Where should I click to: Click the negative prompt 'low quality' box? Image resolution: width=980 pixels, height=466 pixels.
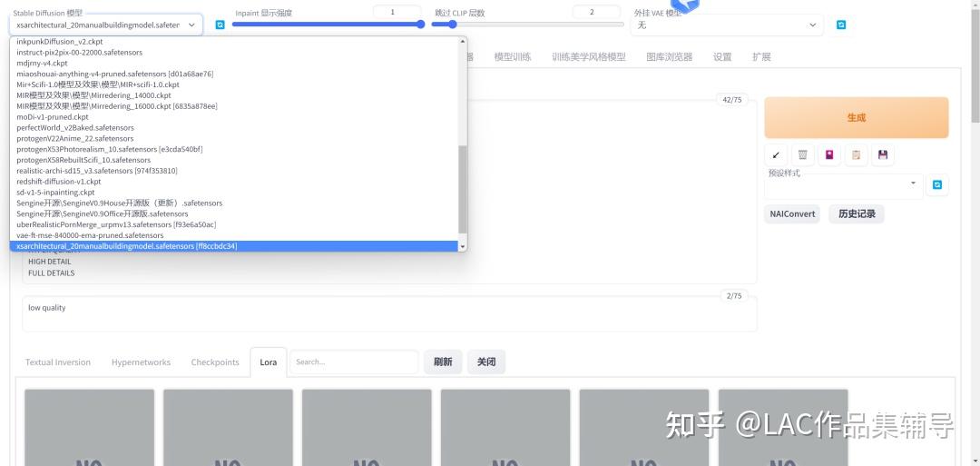(389, 314)
